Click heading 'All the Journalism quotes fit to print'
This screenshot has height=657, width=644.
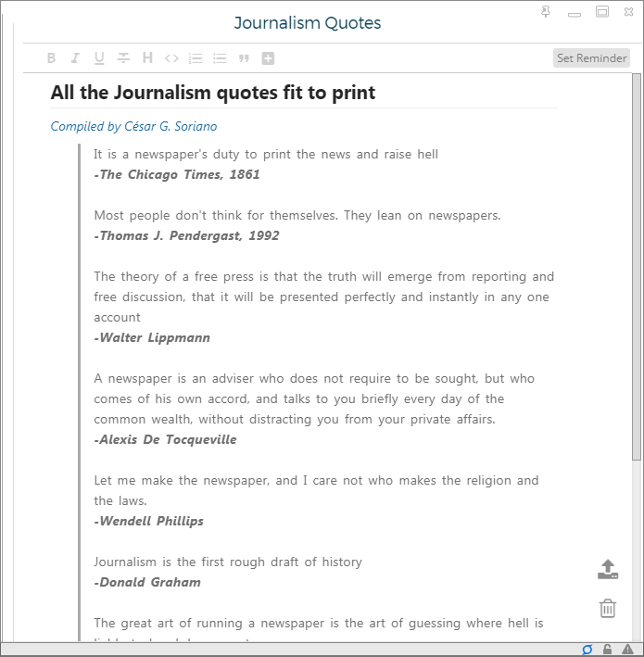pos(213,93)
